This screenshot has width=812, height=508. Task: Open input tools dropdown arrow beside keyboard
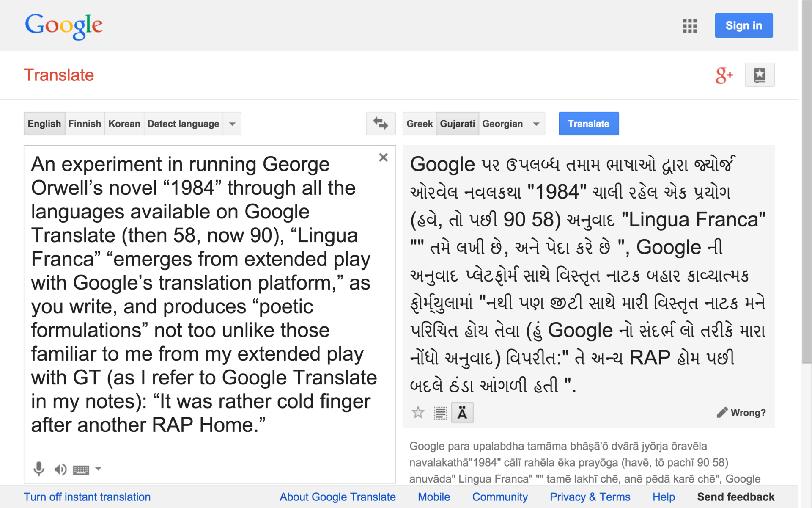point(98,469)
